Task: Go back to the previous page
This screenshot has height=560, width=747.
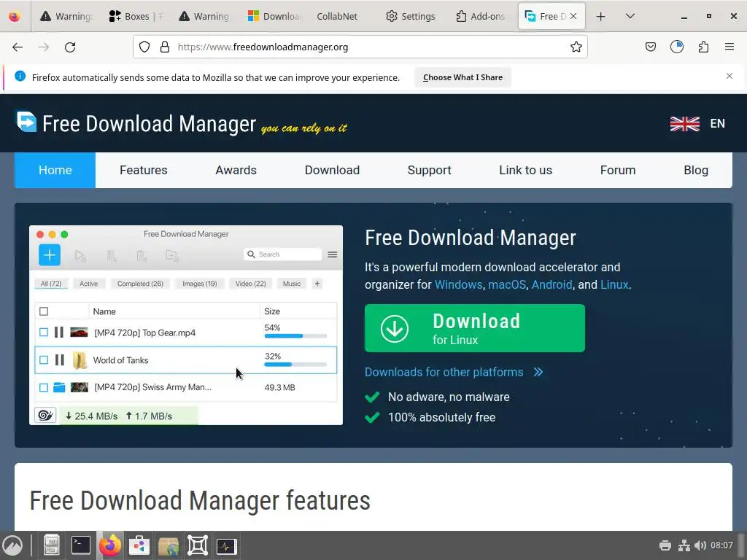Action: [18, 47]
